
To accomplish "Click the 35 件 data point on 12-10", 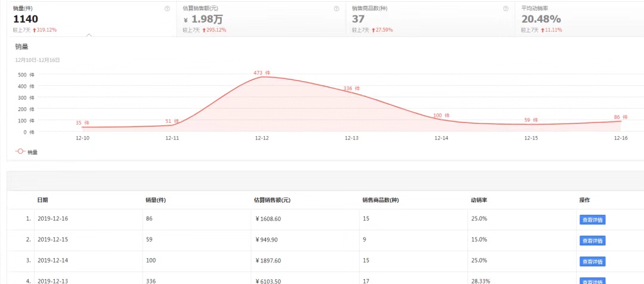I will [x=82, y=128].
